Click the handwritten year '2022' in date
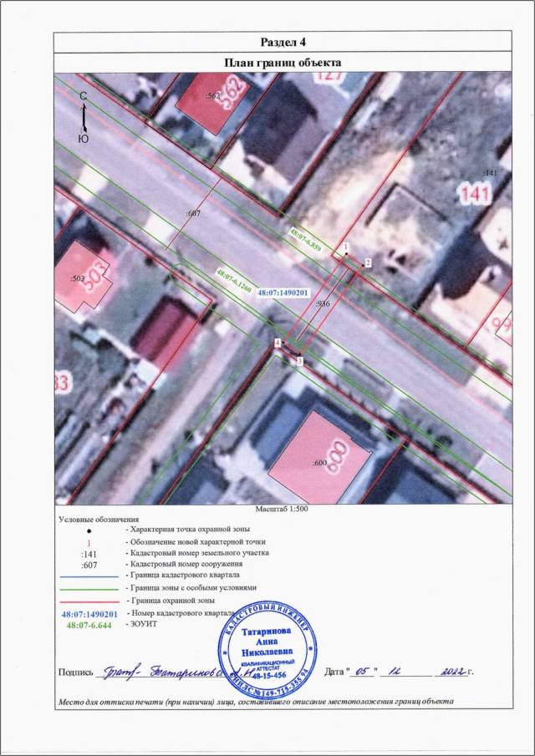Screen dimensions: 535x756 pyautogui.click(x=447, y=671)
